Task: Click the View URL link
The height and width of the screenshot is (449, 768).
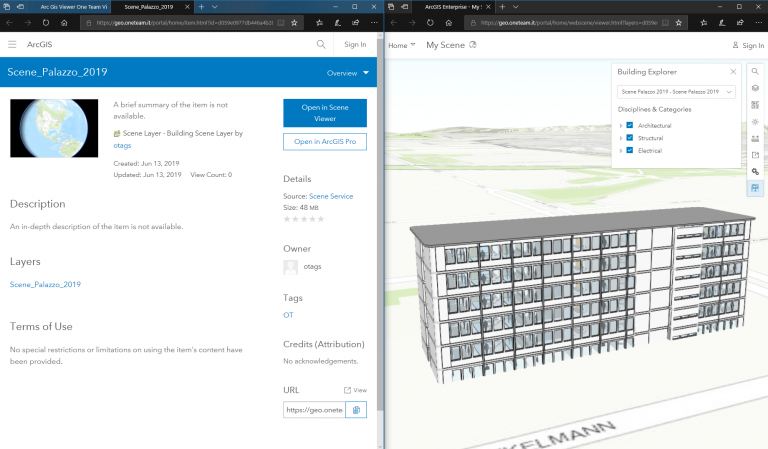Action: [x=356, y=390]
